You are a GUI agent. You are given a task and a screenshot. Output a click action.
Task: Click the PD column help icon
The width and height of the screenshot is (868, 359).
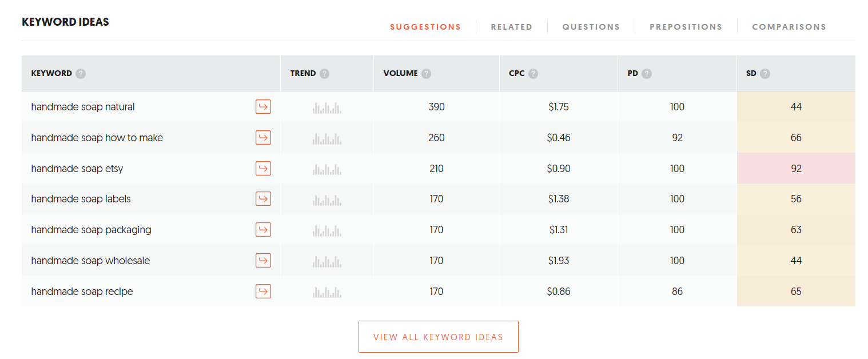click(647, 74)
